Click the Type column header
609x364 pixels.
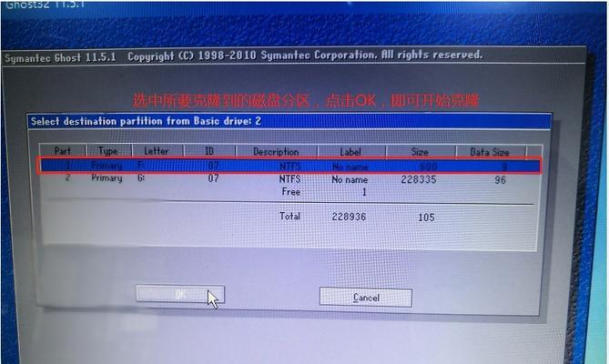[x=108, y=150]
